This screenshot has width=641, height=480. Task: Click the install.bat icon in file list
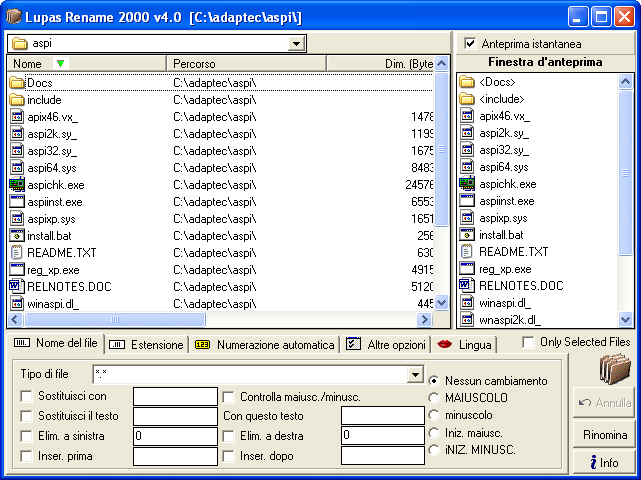coord(16,236)
